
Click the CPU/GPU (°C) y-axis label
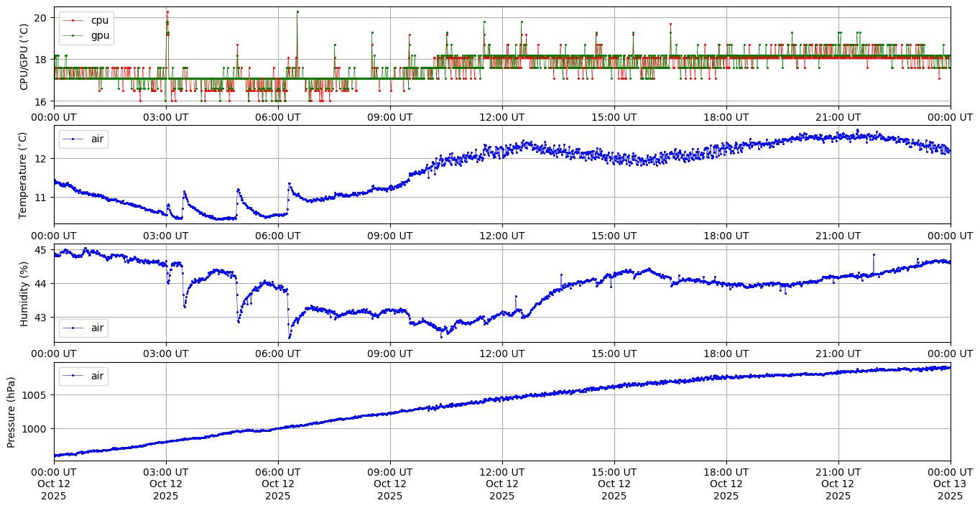pyautogui.click(x=24, y=57)
